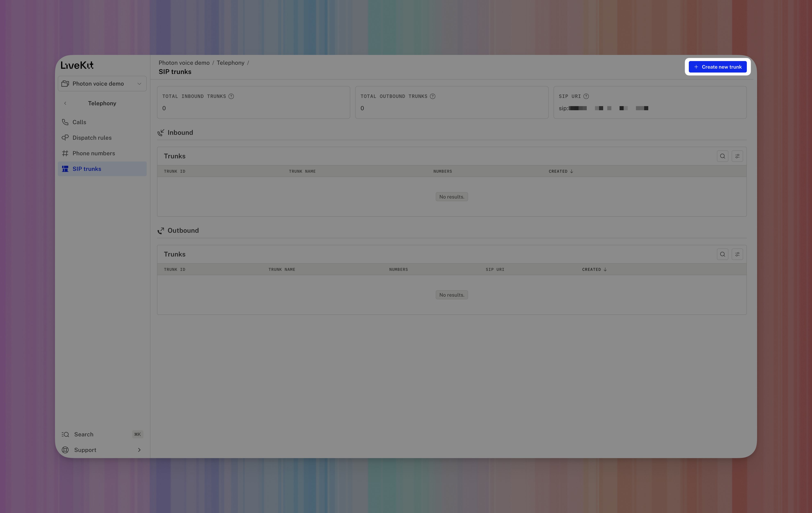This screenshot has width=812, height=513.
Task: Click the SIP URI help icon
Action: click(586, 96)
